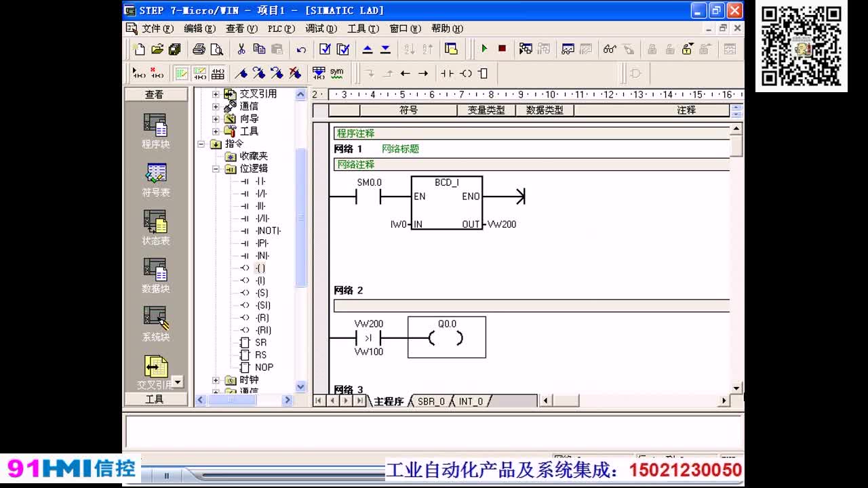The height and width of the screenshot is (488, 868).
Task: Stop the PLC with the red stop icon
Action: point(501,48)
